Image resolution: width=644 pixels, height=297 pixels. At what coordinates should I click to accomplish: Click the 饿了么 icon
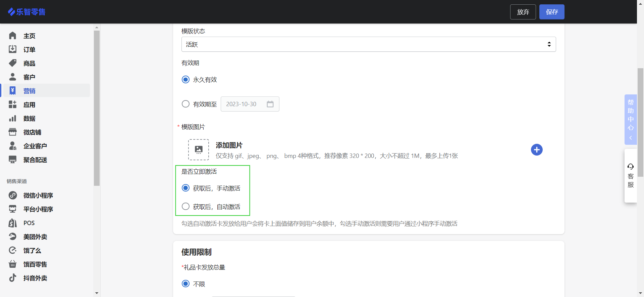point(12,250)
